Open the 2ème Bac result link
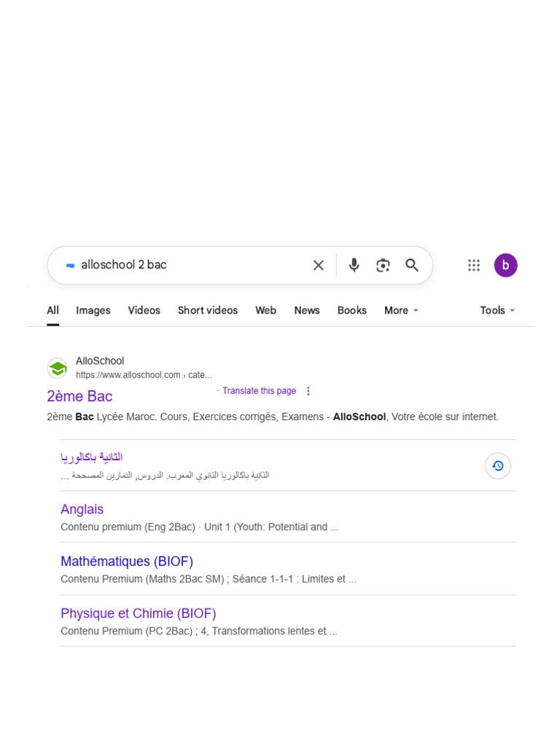 click(x=79, y=396)
